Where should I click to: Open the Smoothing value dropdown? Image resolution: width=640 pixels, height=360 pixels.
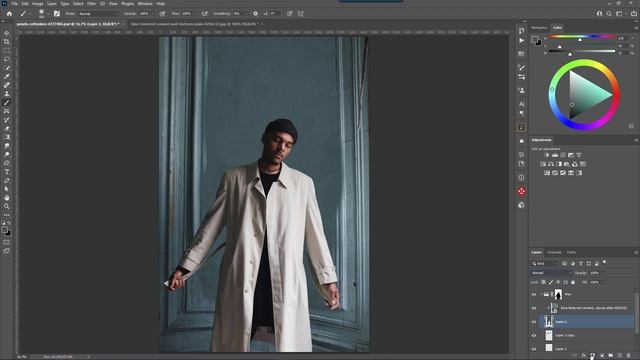point(247,13)
